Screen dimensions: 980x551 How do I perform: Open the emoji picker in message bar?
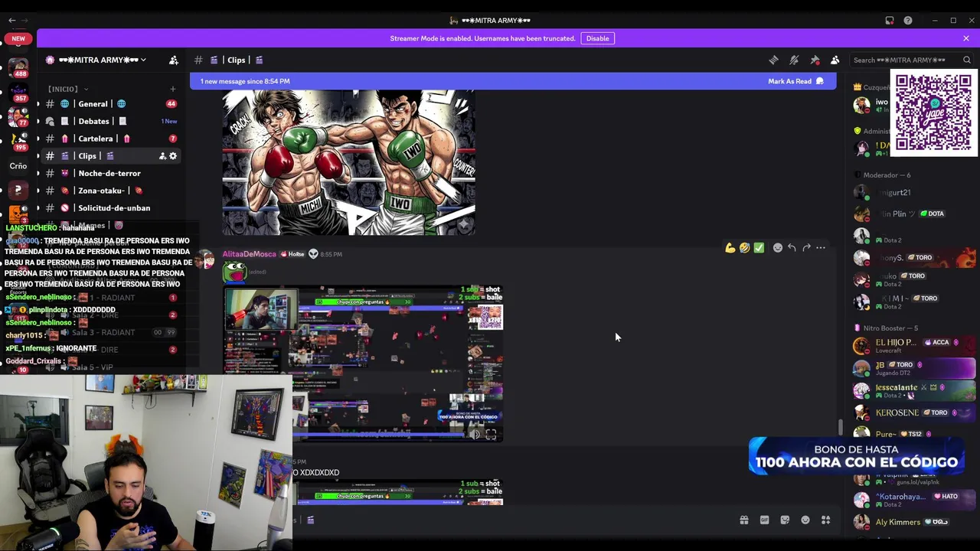click(805, 520)
